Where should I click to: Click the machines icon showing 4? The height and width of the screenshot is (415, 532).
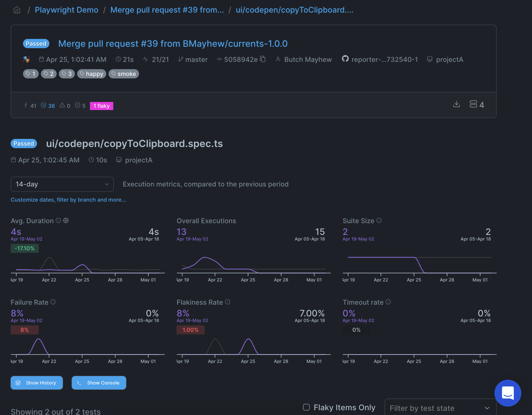[x=473, y=104]
